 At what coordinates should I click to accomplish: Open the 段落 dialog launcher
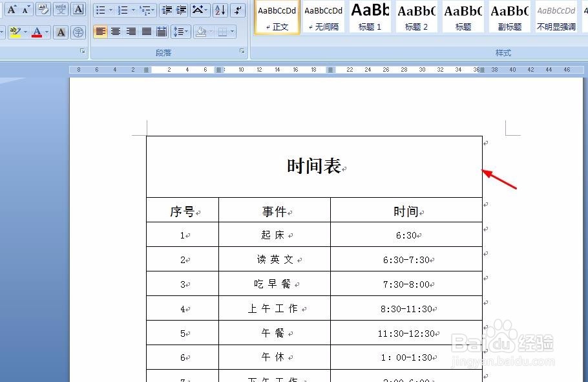[242, 51]
